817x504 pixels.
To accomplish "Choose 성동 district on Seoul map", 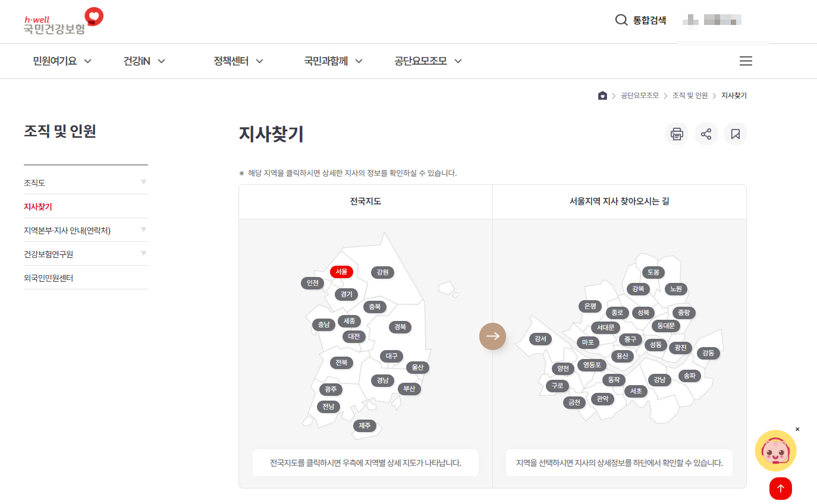I will (656, 345).
